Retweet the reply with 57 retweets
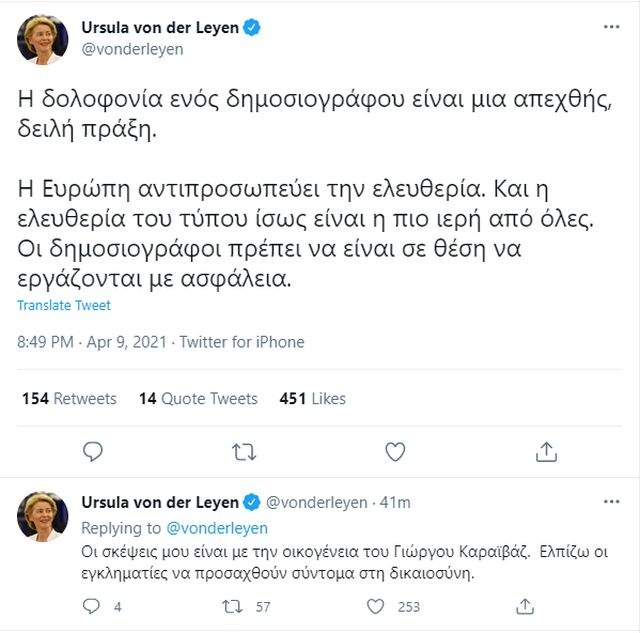The height and width of the screenshot is (633, 640). click(x=231, y=606)
